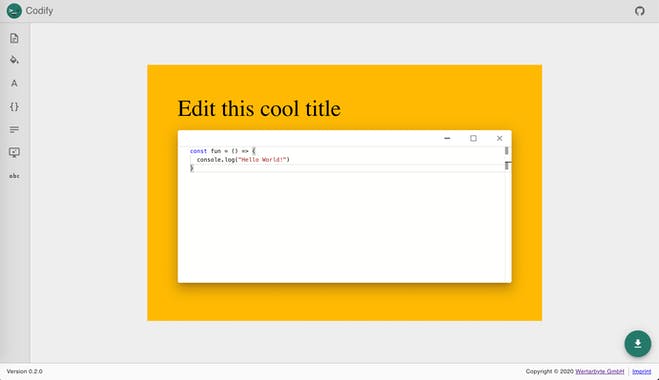Click inside the empty code editor area
Image resolution: width=659 pixels, height=380 pixels.
coord(340,227)
